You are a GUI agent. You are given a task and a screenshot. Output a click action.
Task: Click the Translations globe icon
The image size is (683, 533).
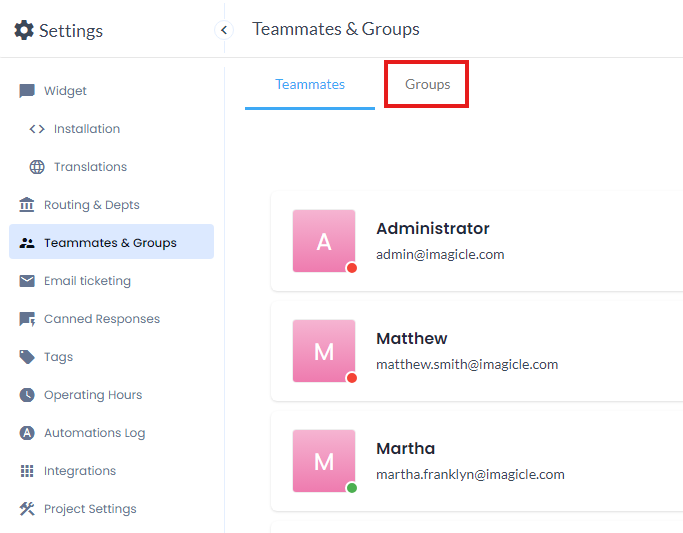(37, 167)
